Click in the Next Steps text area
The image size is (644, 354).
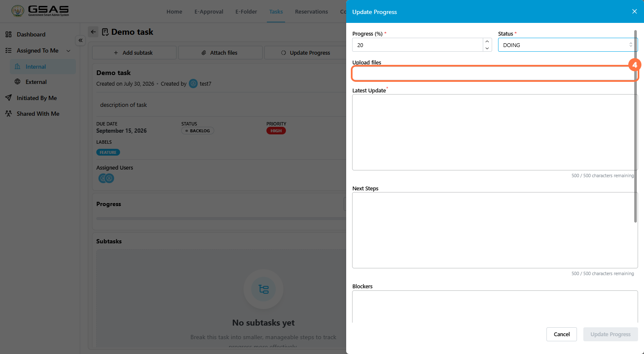(x=495, y=230)
